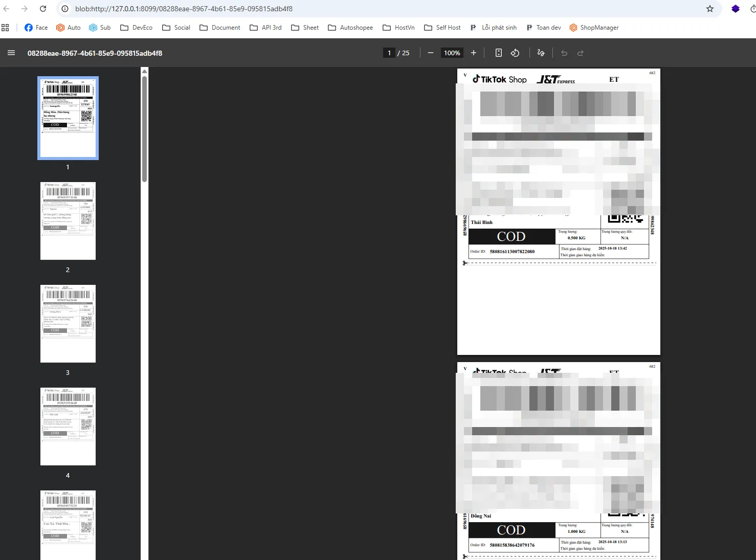756x560 pixels.
Task: Click the Đồng Nai label text
Action: pyautogui.click(x=481, y=516)
